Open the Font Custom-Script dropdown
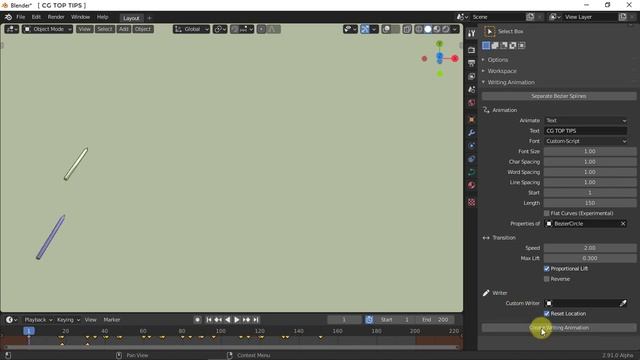 tap(586, 141)
